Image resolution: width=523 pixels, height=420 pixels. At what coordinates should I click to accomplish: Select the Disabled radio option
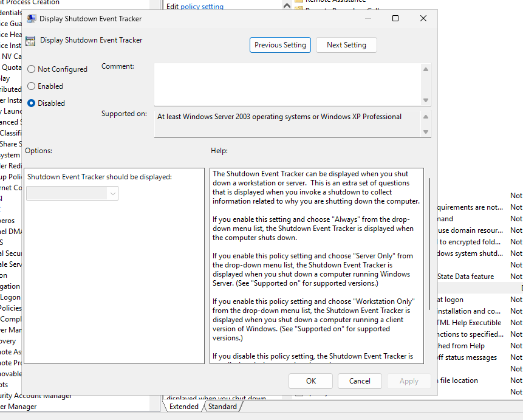click(x=32, y=103)
